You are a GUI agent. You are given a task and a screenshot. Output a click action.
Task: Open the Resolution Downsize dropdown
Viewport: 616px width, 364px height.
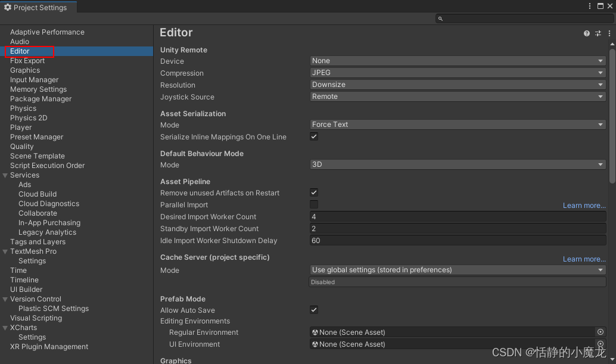[458, 85]
